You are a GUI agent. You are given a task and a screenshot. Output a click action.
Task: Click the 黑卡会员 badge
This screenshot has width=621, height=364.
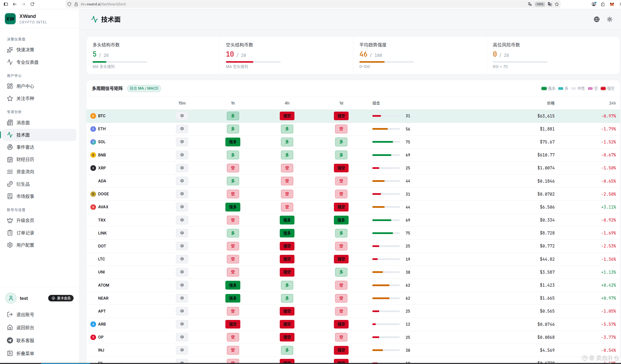[61, 298]
